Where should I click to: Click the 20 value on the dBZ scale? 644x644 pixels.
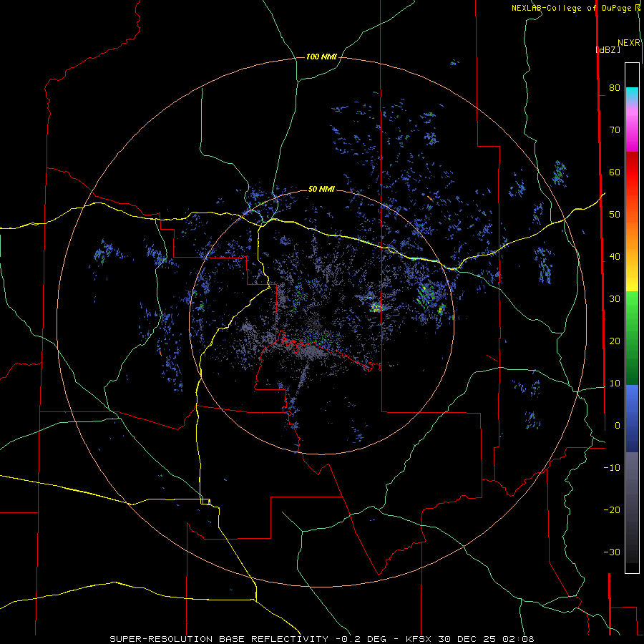click(615, 341)
